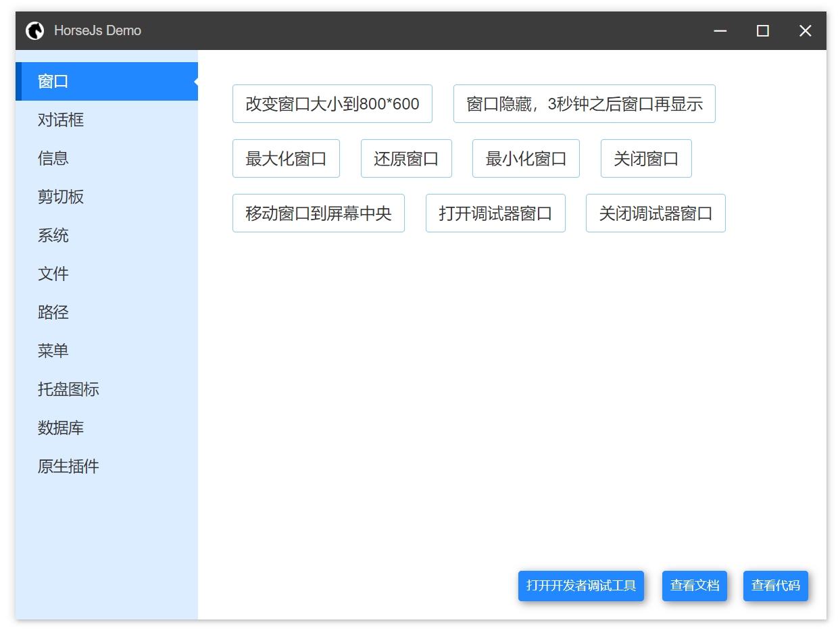Image resolution: width=840 pixels, height=635 pixels.
Task: Click the HorseJs Demo title text
Action: point(98,30)
